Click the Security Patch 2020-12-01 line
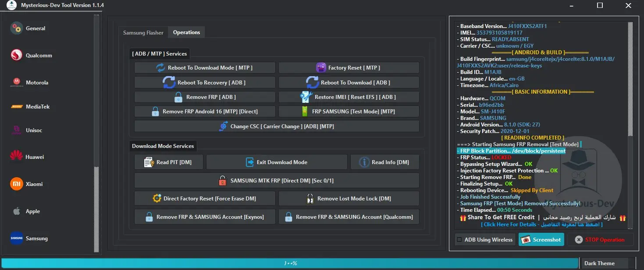644x270 pixels. coord(493,131)
